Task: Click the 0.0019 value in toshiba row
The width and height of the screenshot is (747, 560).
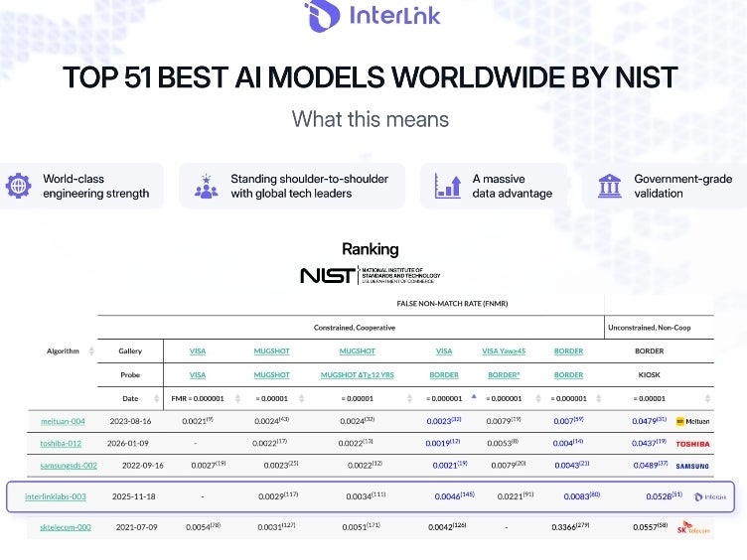Action: [x=443, y=443]
